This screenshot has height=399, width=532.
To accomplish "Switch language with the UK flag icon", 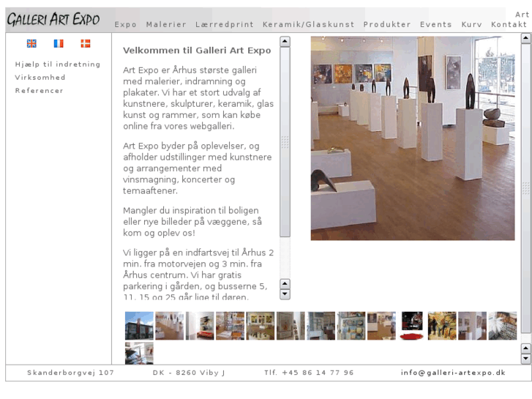I will (31, 43).
